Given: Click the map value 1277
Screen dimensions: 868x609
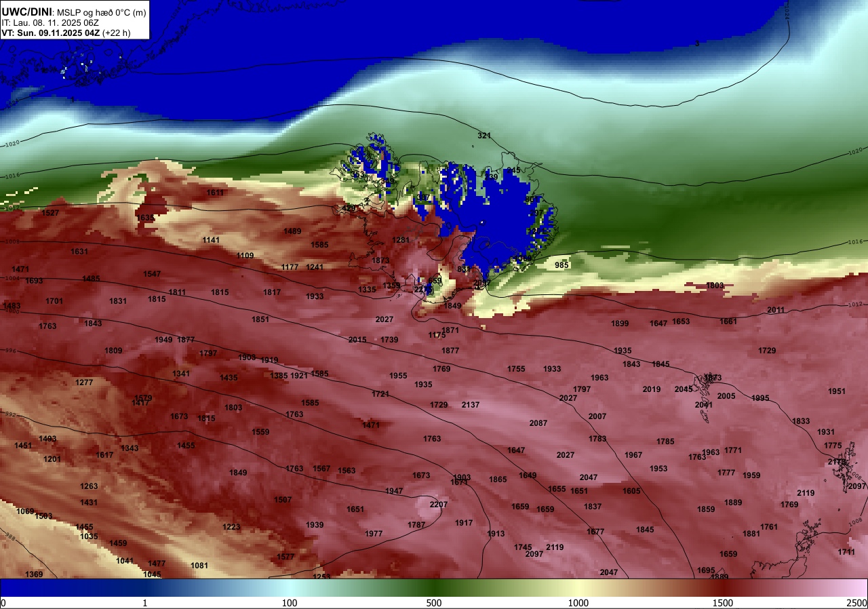Looking at the screenshot, I should tap(84, 382).
